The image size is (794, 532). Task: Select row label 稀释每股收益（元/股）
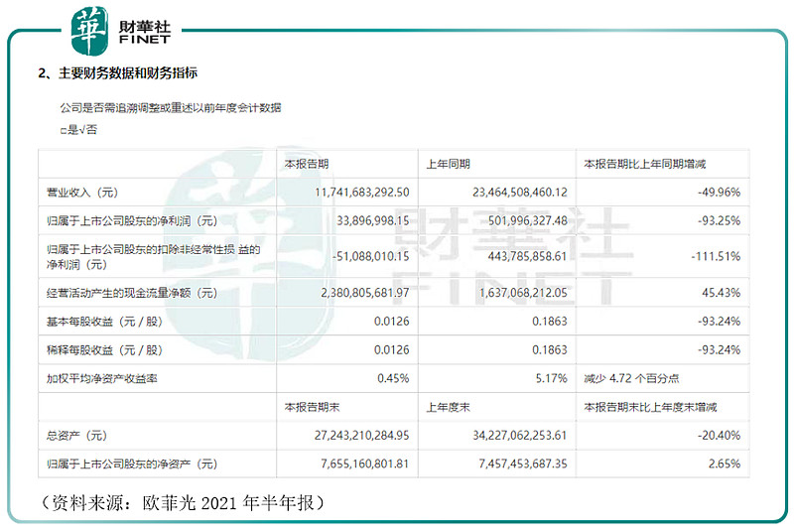click(x=104, y=350)
